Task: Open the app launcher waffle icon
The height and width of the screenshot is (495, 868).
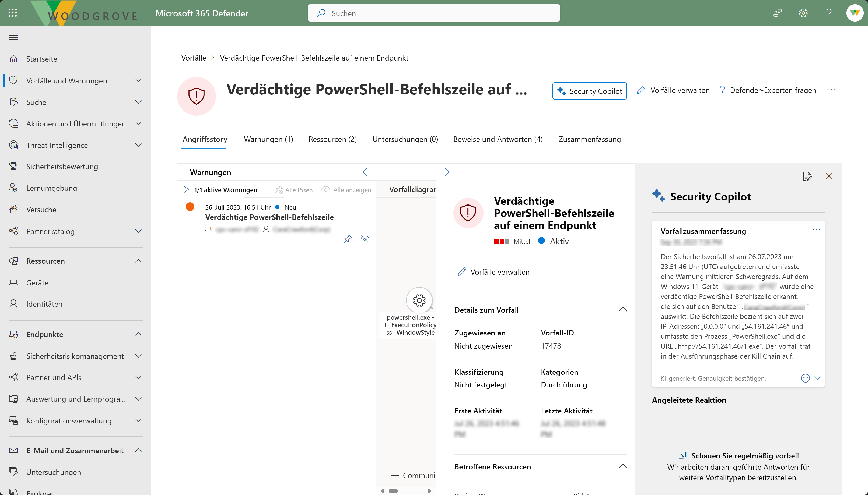Action: point(13,13)
